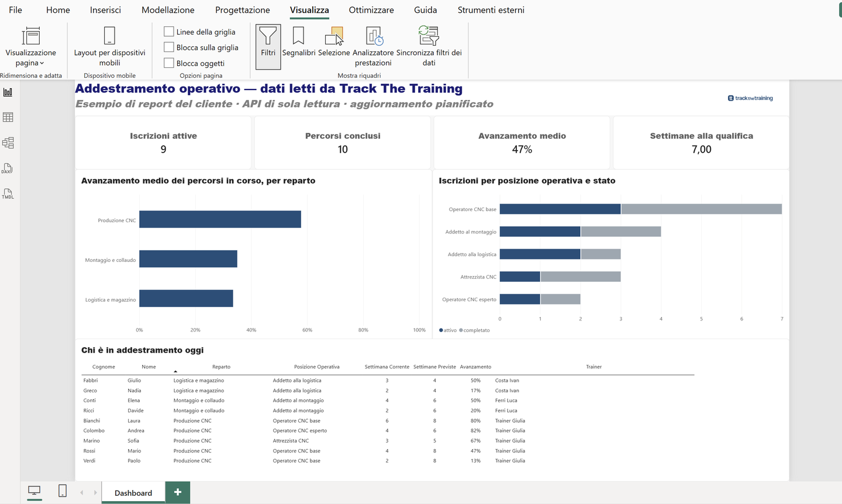842x504 pixels.
Task: Click the attivo legend entry
Action: point(448,330)
